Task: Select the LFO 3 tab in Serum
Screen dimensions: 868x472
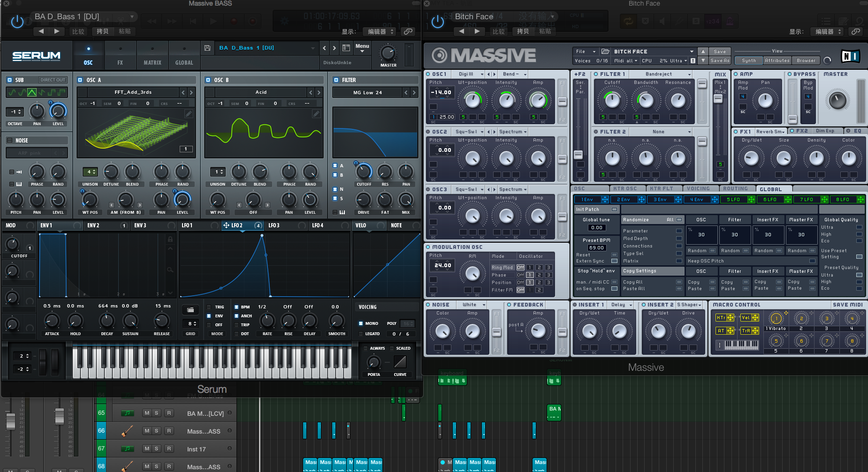Action: click(x=285, y=225)
